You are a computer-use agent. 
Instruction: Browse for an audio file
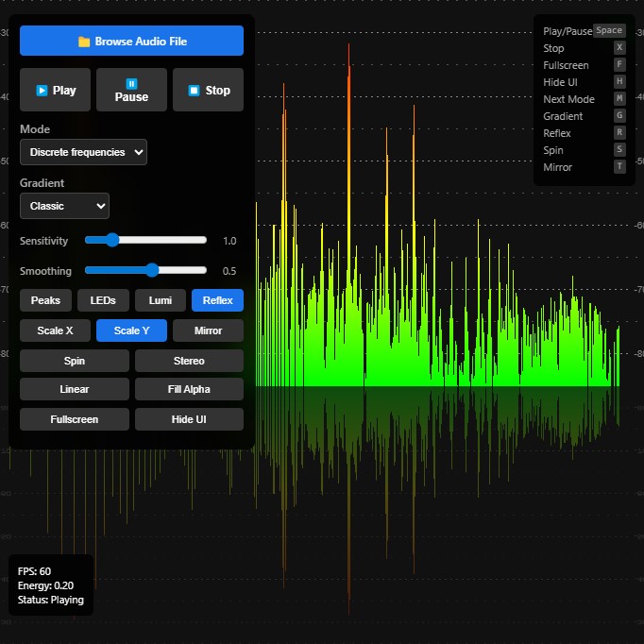(x=131, y=41)
